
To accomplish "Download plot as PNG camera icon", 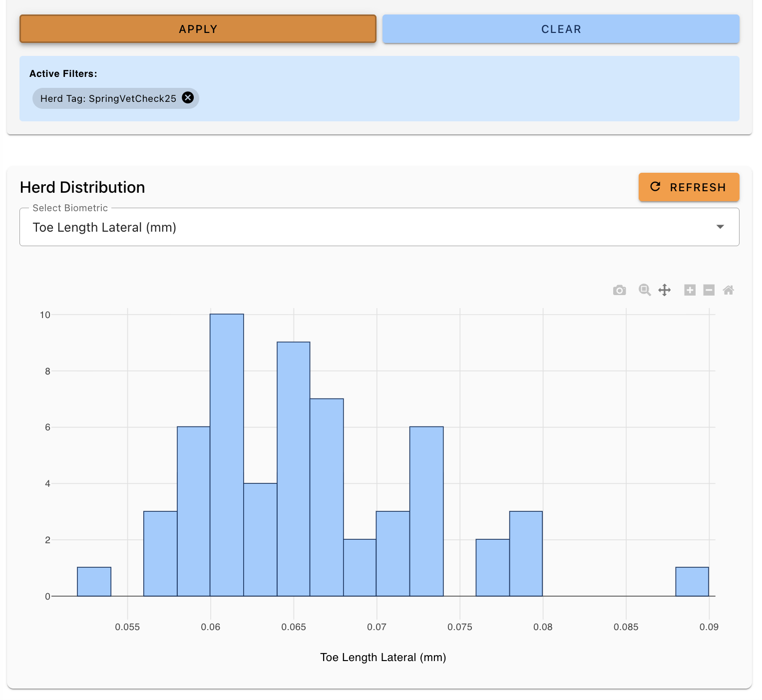I will (619, 290).
